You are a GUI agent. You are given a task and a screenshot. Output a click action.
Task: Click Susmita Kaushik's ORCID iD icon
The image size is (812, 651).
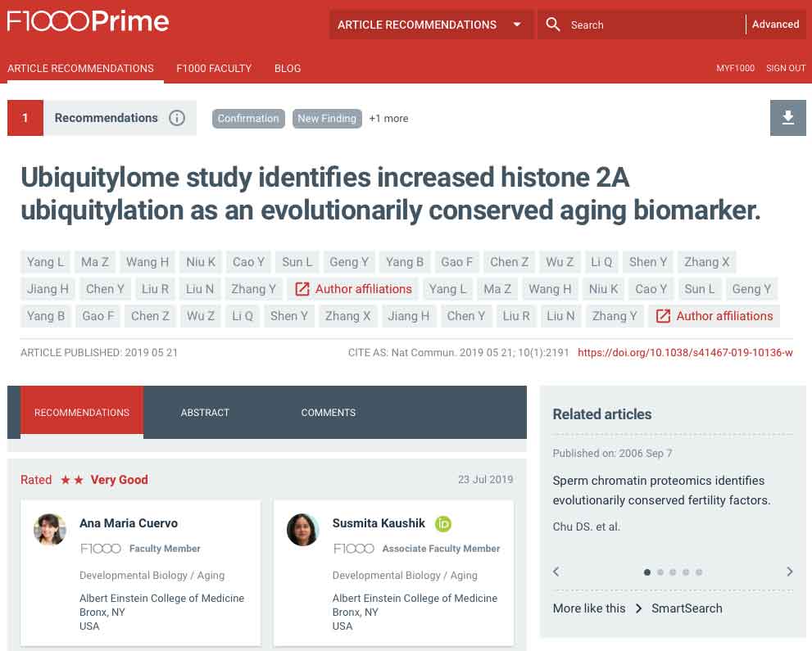pos(443,523)
